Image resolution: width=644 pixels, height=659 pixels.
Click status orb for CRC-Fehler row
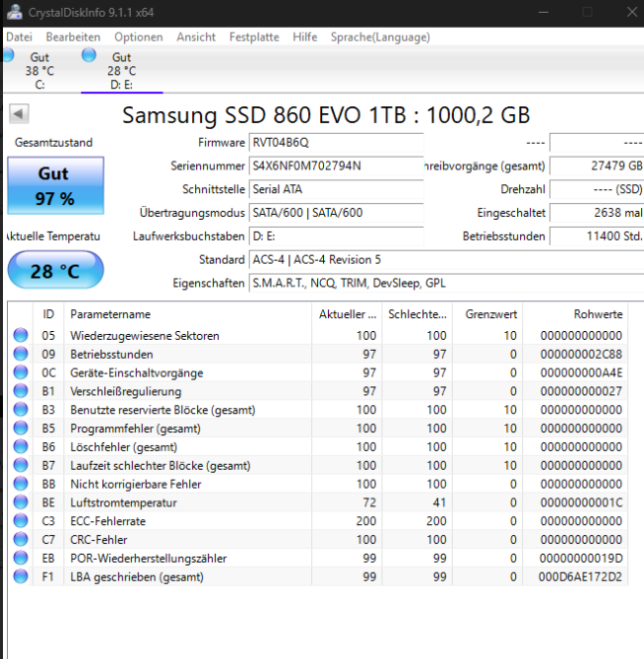point(21,539)
